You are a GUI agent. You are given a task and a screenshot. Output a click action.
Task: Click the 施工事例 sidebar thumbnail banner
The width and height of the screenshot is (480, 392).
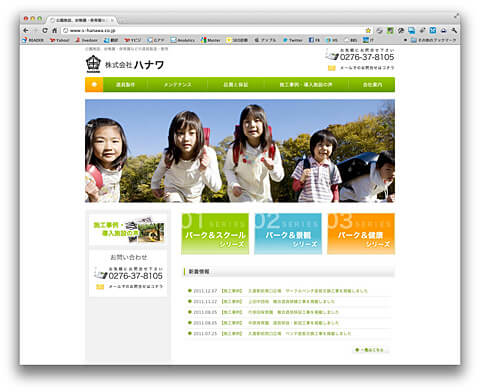tap(128, 230)
